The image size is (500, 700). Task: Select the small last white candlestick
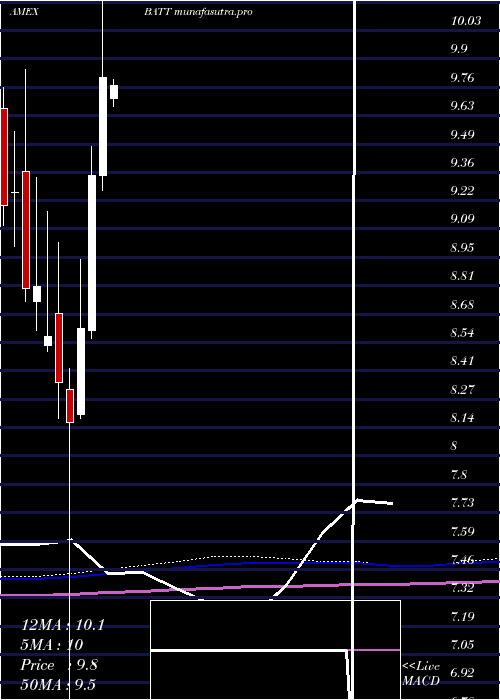pos(114,92)
